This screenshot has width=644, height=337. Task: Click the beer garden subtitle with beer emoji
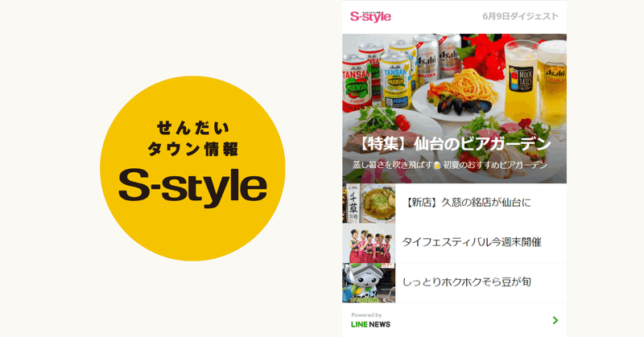click(x=450, y=165)
